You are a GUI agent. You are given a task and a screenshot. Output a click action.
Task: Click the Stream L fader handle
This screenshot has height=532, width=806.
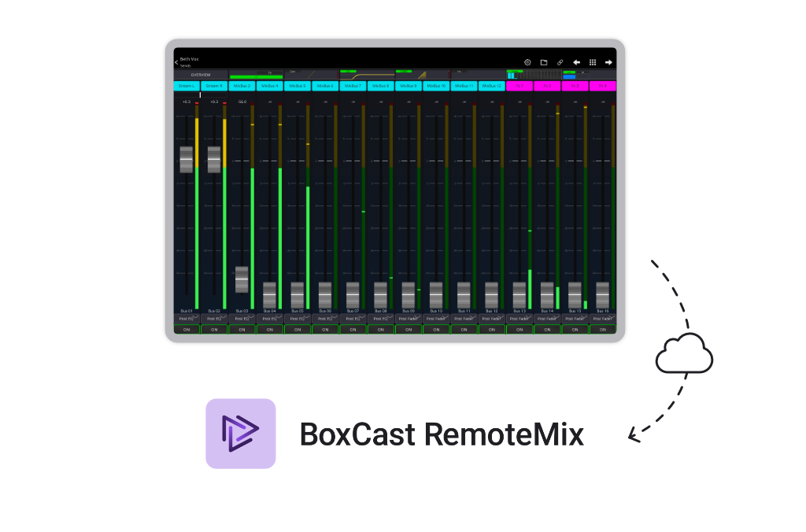186,159
